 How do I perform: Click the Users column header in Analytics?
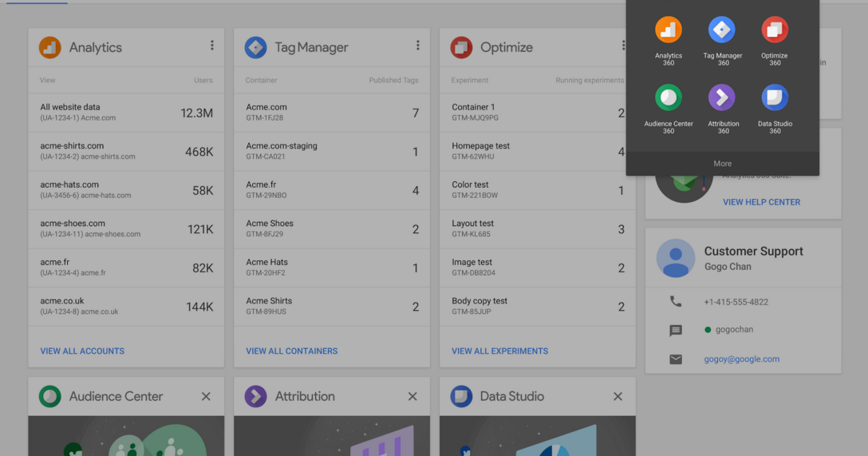click(203, 81)
